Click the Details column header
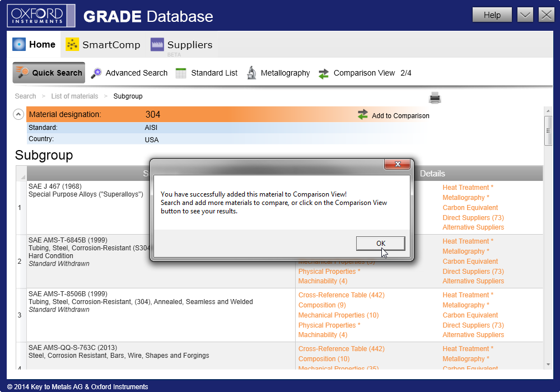The image size is (560, 392). pos(432,174)
